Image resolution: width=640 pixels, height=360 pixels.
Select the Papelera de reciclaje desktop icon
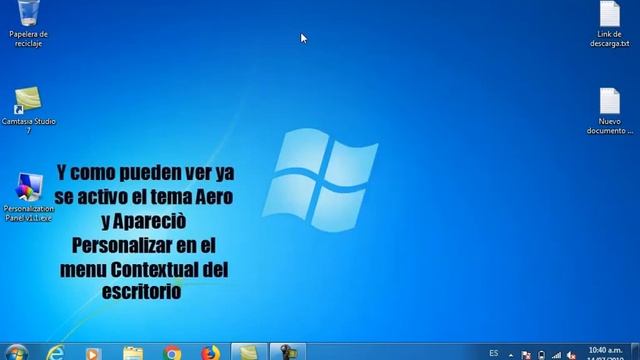[28, 24]
